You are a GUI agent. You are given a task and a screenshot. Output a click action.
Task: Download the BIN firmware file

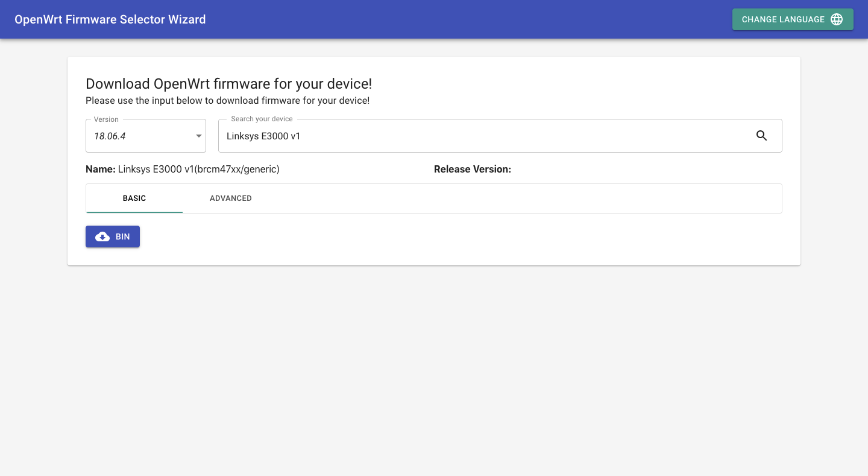pyautogui.click(x=113, y=236)
